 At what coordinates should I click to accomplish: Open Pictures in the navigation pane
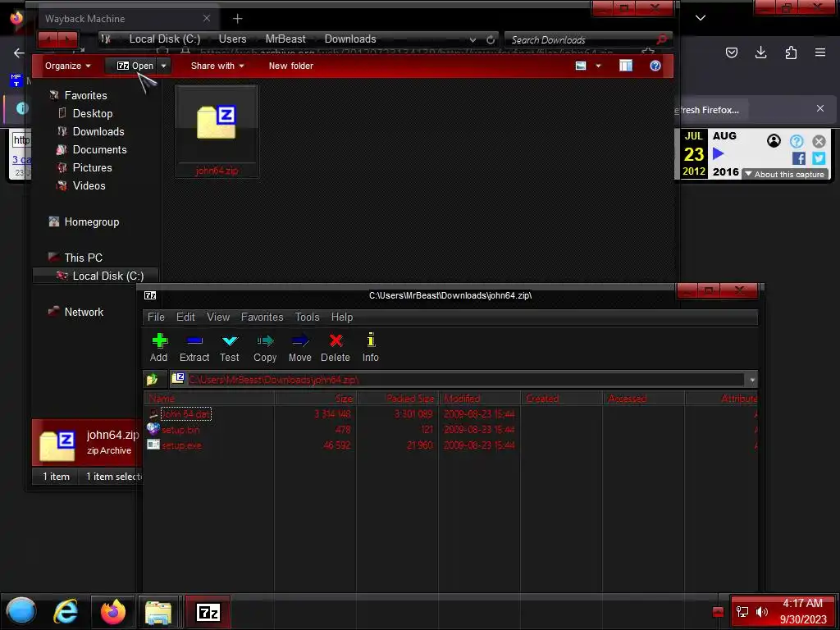(x=92, y=167)
